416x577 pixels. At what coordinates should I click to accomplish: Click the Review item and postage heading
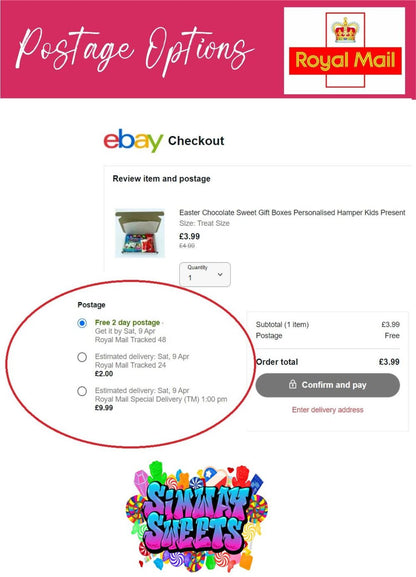(162, 178)
